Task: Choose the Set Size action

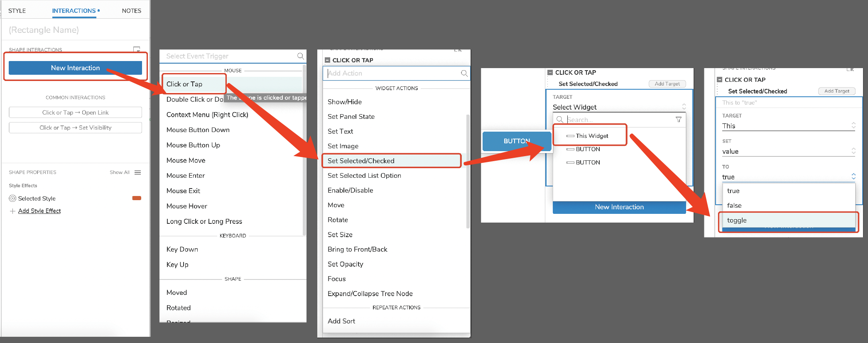Action: pyautogui.click(x=340, y=235)
